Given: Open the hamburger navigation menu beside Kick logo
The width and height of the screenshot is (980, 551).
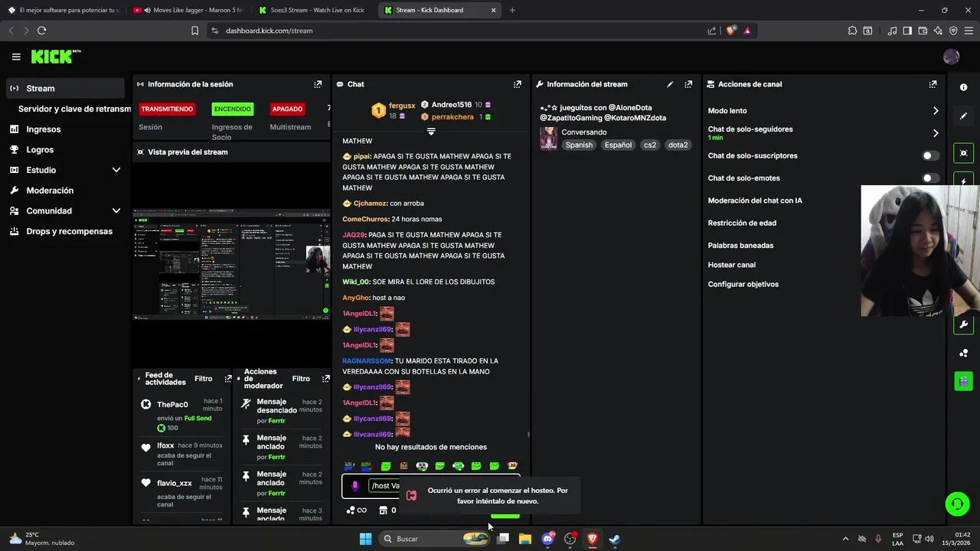Looking at the screenshot, I should [x=16, y=57].
